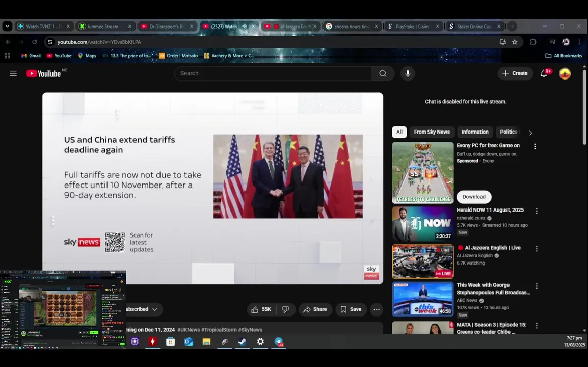This screenshot has width=588, height=367.
Task: Bookmark this page with the star
Action: pyautogui.click(x=515, y=42)
